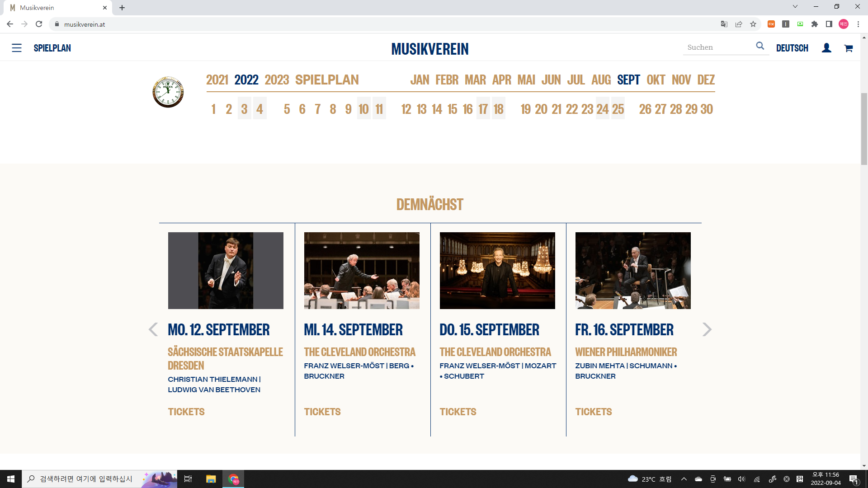Image resolution: width=868 pixels, height=488 pixels.
Task: Open File Explorer from taskbar
Action: pyautogui.click(x=211, y=479)
